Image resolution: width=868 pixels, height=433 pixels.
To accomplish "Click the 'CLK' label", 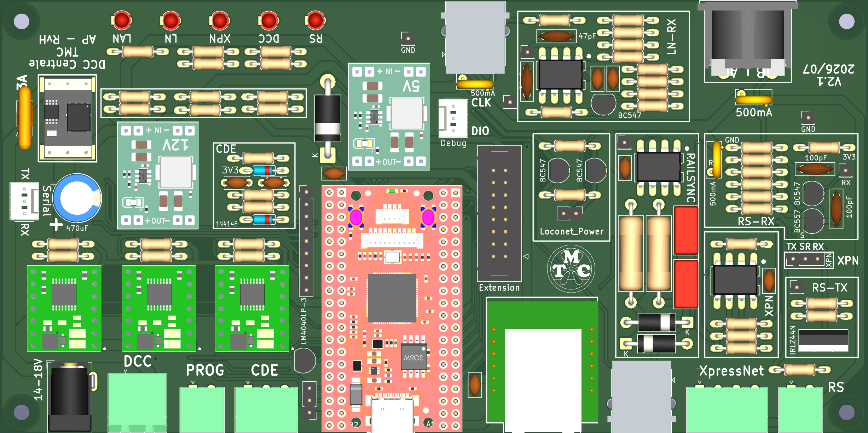I will pyautogui.click(x=481, y=103).
